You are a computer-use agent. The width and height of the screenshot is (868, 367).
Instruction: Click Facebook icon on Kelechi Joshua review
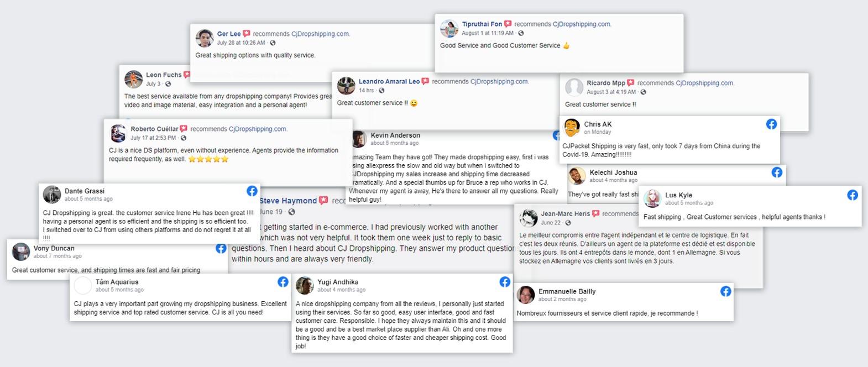click(777, 172)
